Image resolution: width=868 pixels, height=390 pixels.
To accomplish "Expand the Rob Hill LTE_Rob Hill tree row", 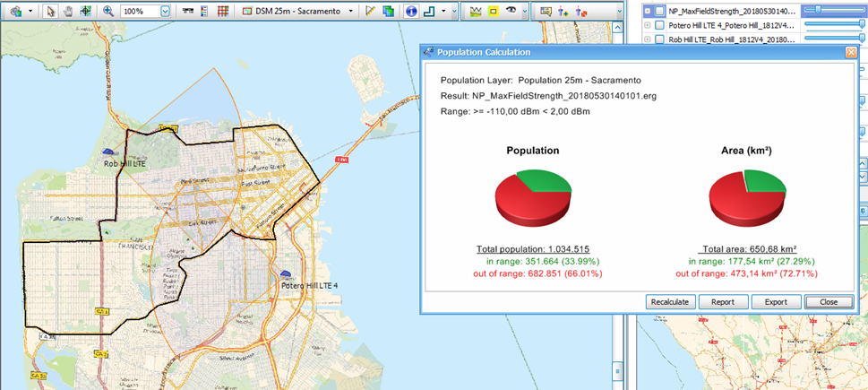I will click(x=647, y=39).
